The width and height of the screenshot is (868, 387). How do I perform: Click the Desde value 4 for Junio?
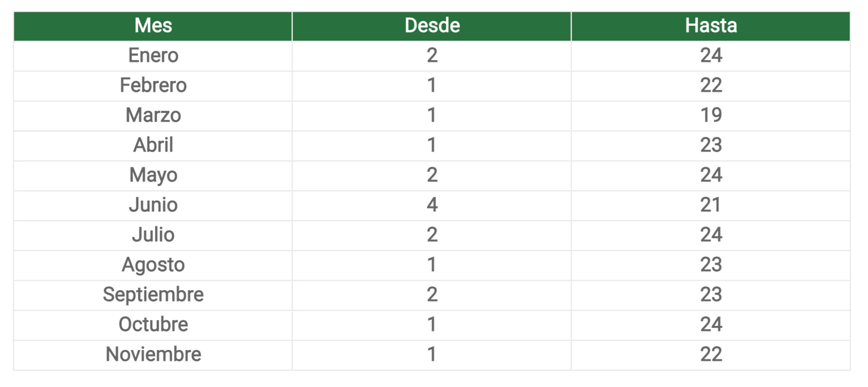pyautogui.click(x=432, y=205)
